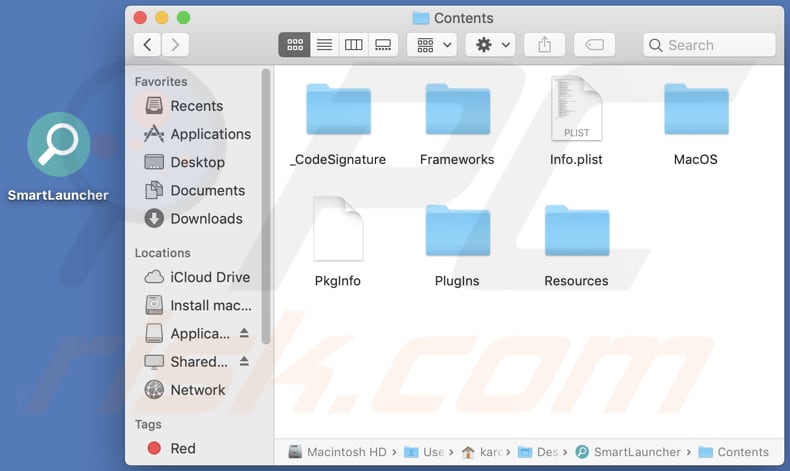
Task: Select the Resources folder
Action: (576, 246)
